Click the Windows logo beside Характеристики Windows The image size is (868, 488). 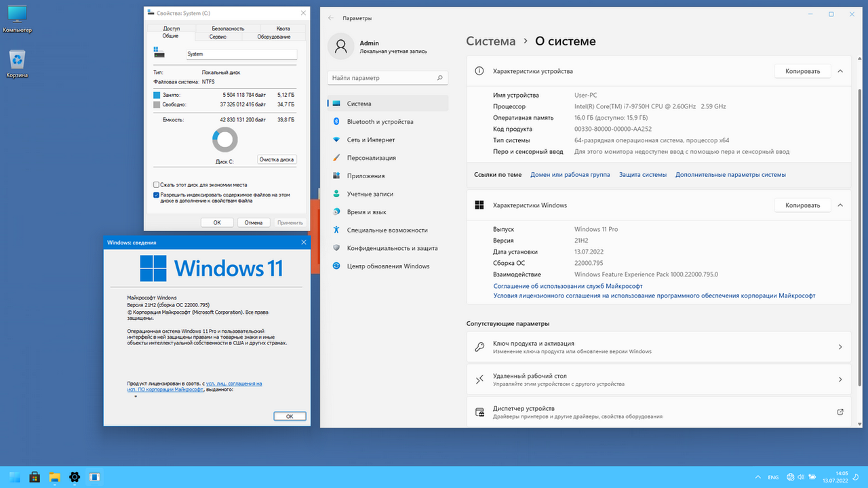[x=479, y=205]
